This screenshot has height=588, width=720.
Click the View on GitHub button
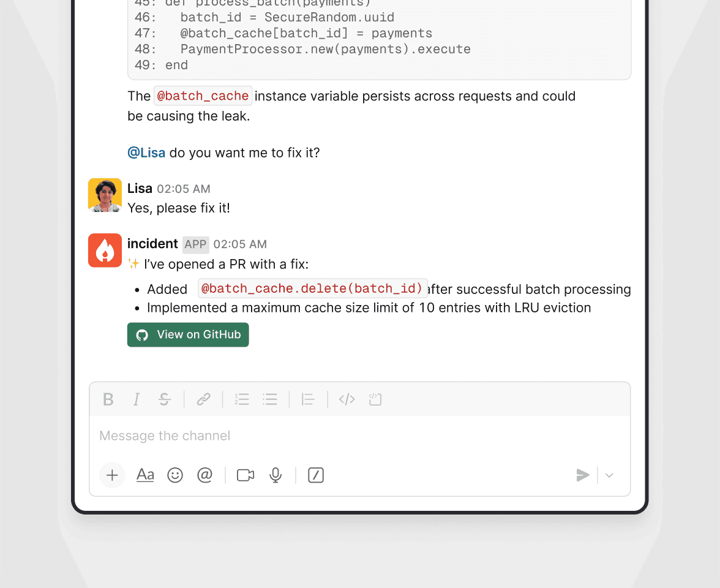188,335
